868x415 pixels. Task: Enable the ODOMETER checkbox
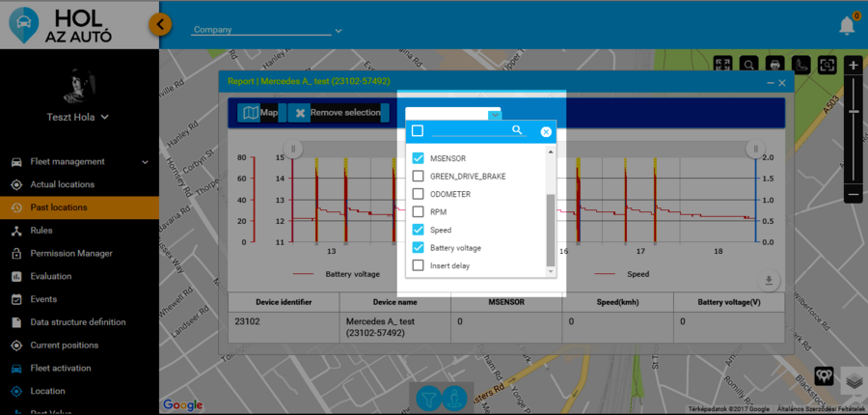tap(418, 194)
